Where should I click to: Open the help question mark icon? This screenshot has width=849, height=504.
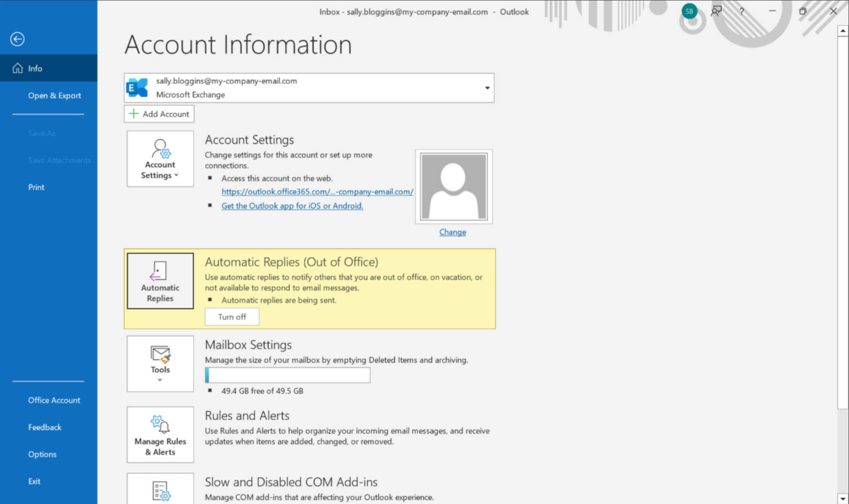pyautogui.click(x=741, y=12)
